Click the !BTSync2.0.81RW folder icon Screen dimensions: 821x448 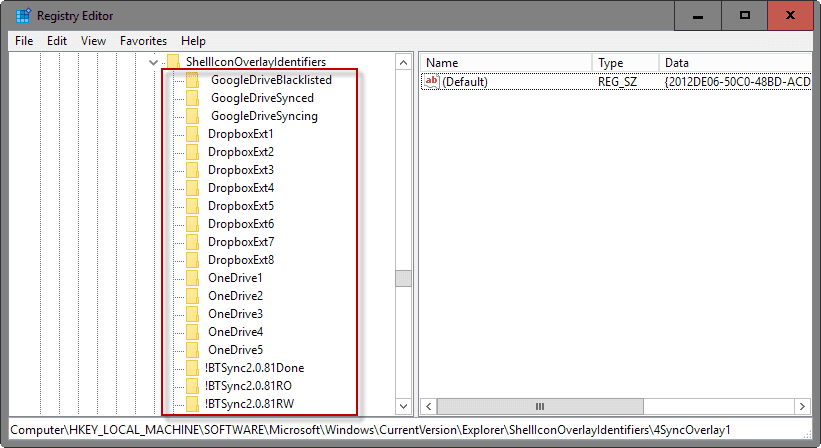(x=192, y=404)
